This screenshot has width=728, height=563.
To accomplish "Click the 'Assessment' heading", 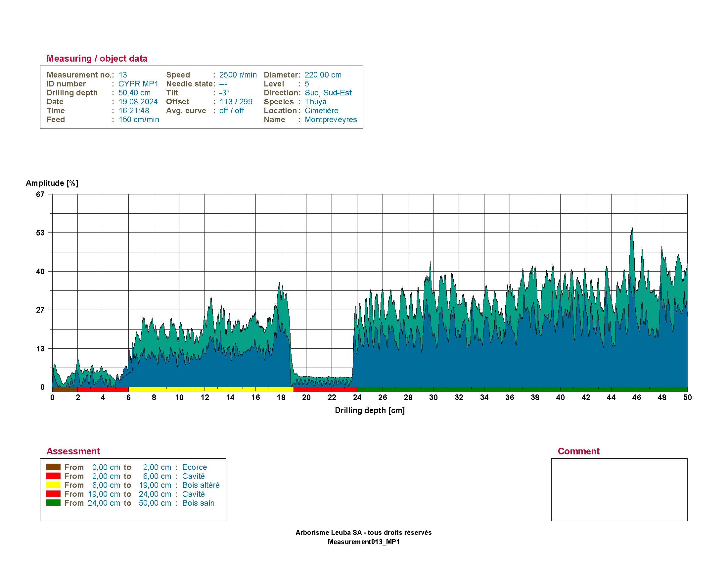I will tap(73, 451).
